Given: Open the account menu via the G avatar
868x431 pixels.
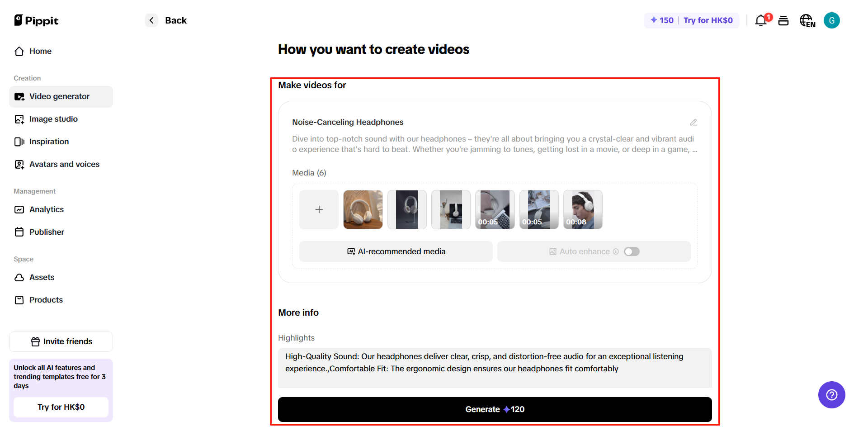Looking at the screenshot, I should pos(832,20).
